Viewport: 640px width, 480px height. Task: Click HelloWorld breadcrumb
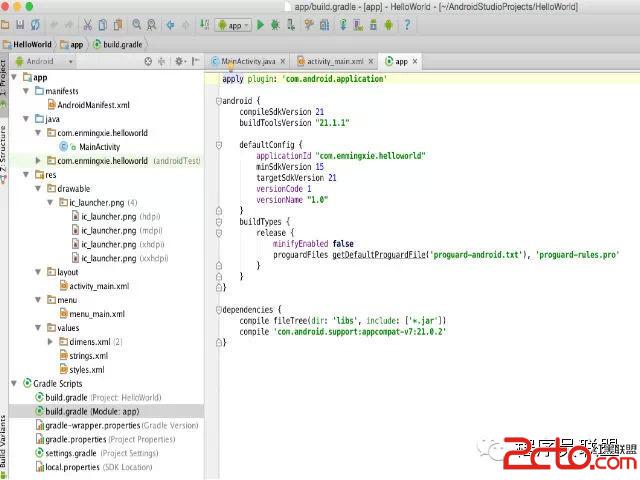(x=27, y=44)
